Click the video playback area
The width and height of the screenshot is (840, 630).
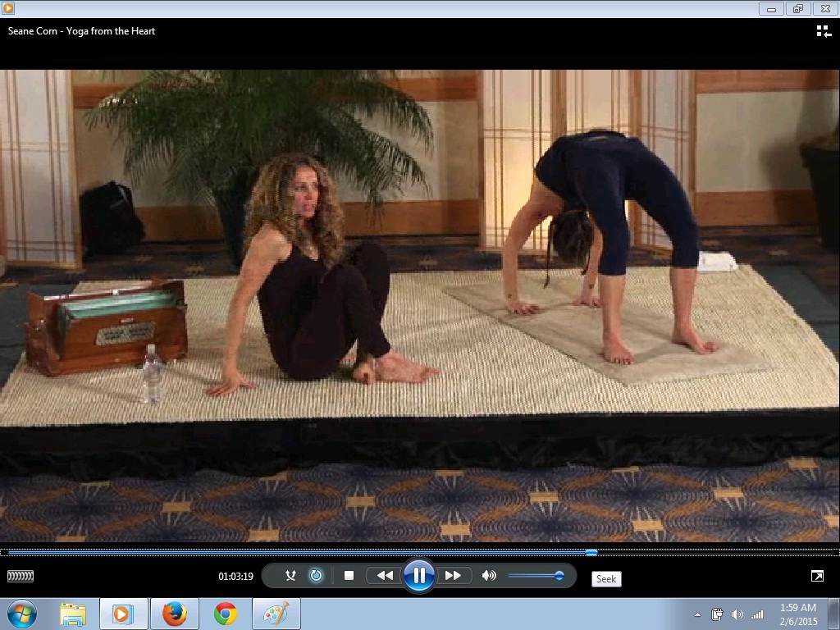tap(420, 305)
